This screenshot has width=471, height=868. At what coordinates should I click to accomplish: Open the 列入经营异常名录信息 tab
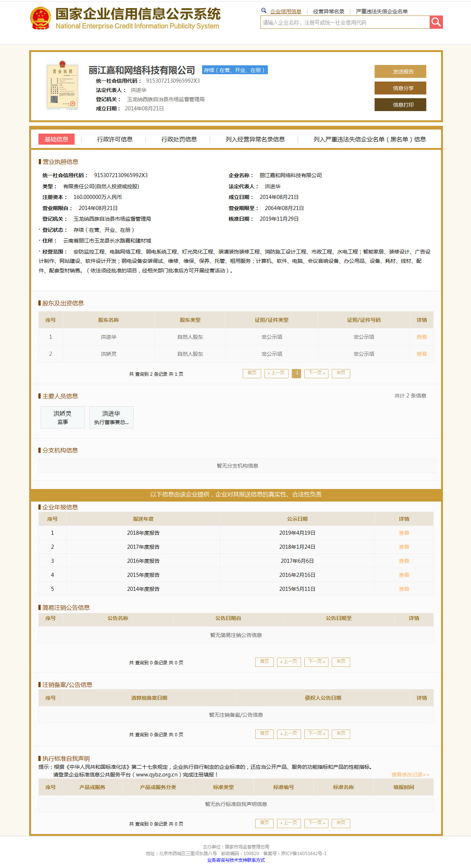pyautogui.click(x=255, y=139)
